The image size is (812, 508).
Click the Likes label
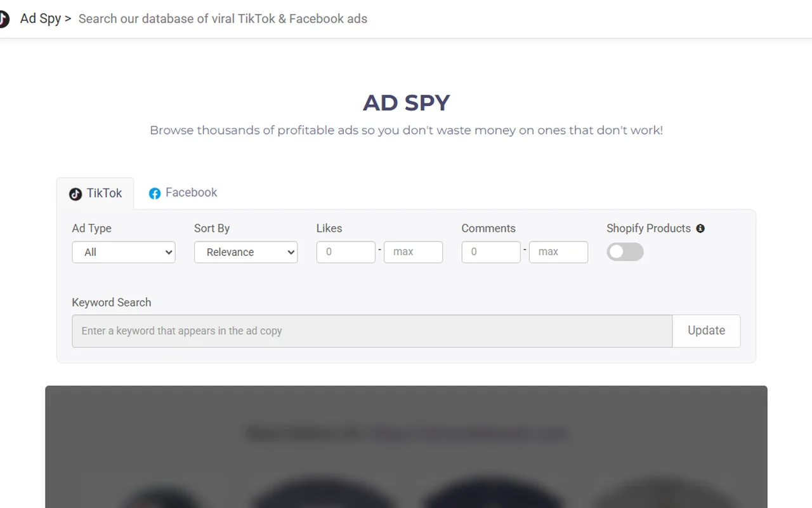[x=329, y=229]
